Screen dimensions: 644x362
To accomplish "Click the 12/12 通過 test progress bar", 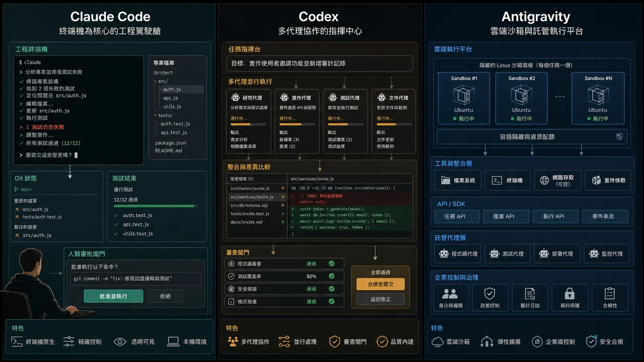I will coord(155,206).
